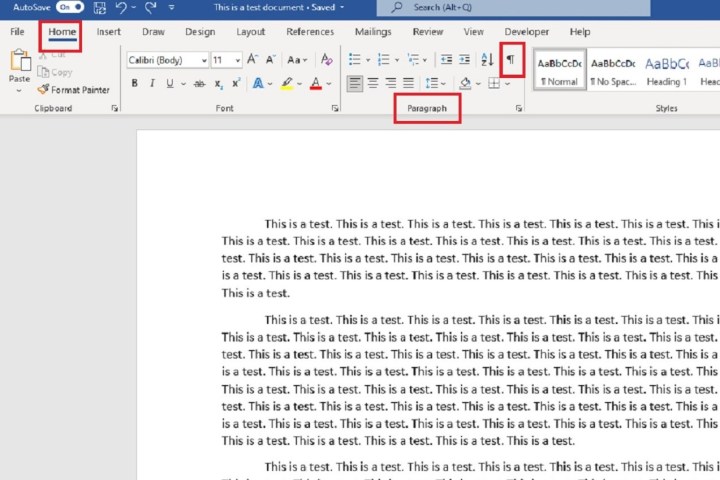Click the red font color button
Screen dimensions: 720x480
[x=316, y=83]
